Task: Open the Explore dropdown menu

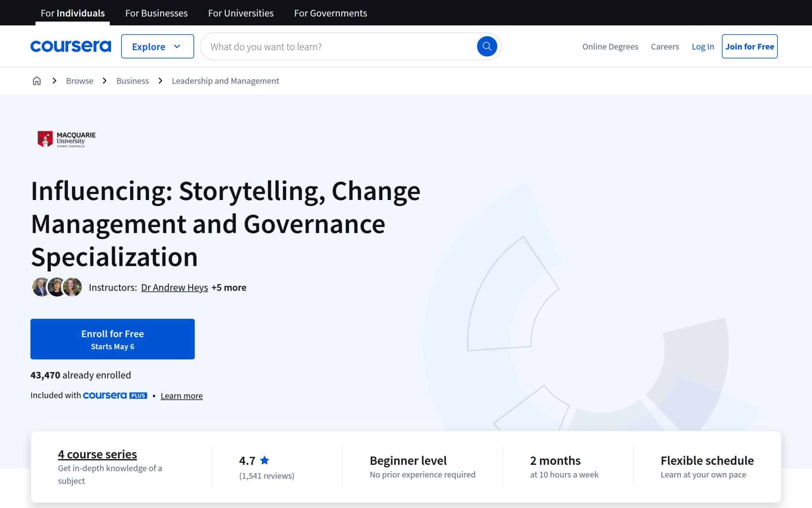Action: coord(157,46)
